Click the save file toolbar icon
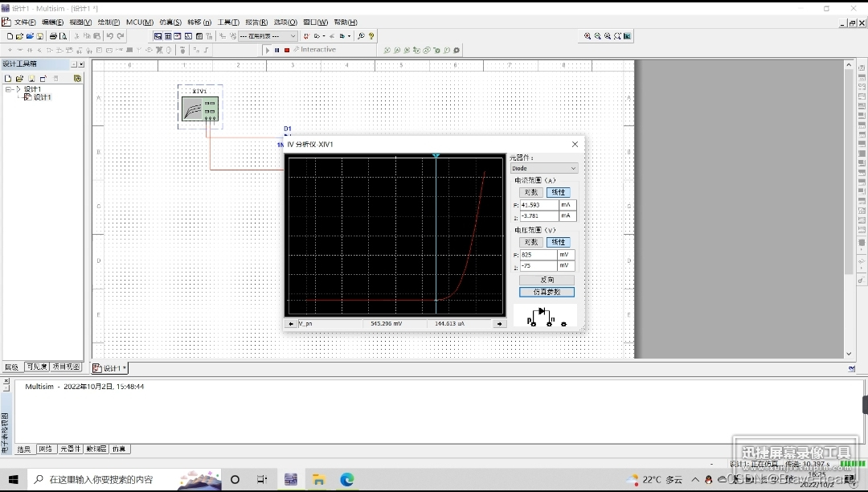The image size is (868, 492). tap(40, 36)
